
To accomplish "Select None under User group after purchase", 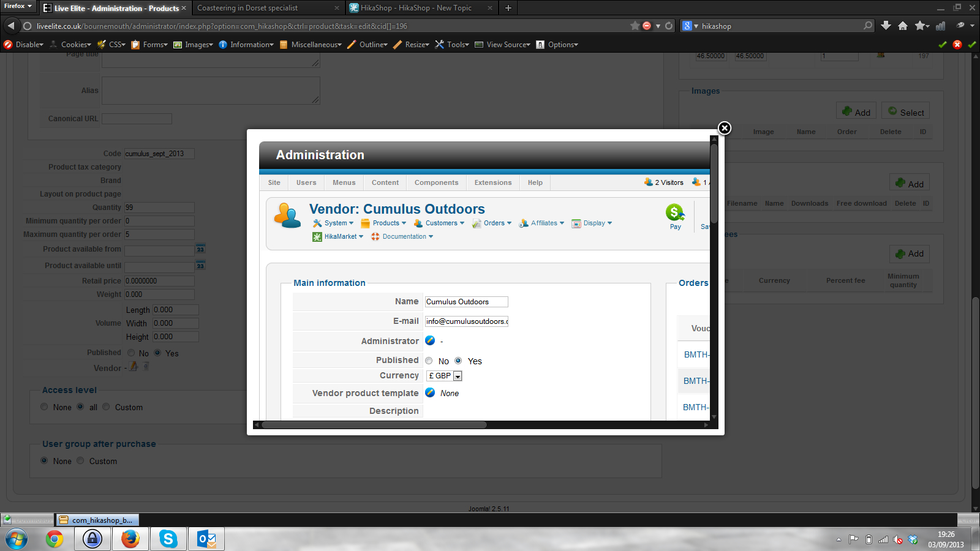I will 44,460.
